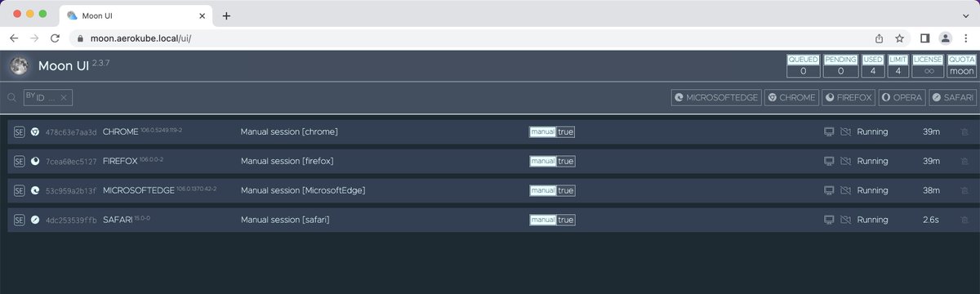Clear the BY ID filter chip
Viewport: 980px width, 294px height.
click(x=65, y=98)
